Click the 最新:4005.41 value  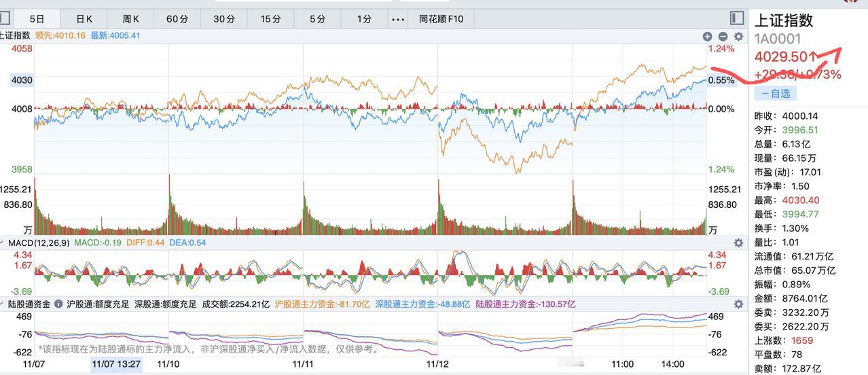[115, 35]
